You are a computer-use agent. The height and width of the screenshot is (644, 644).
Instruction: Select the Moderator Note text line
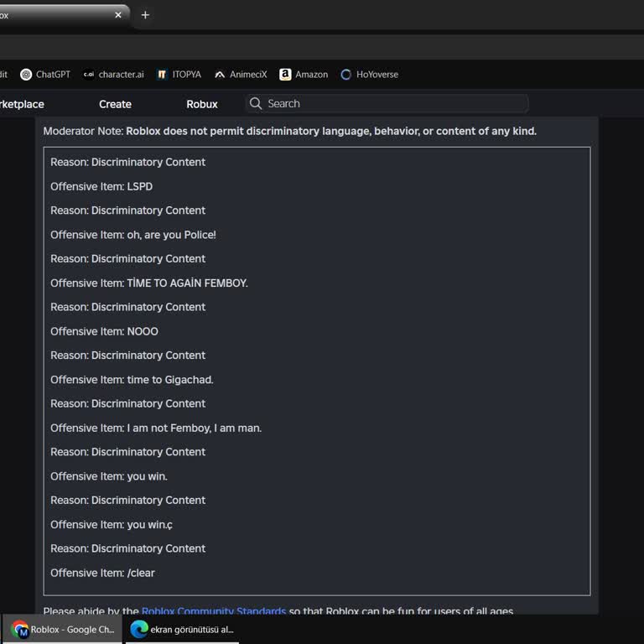(290, 132)
